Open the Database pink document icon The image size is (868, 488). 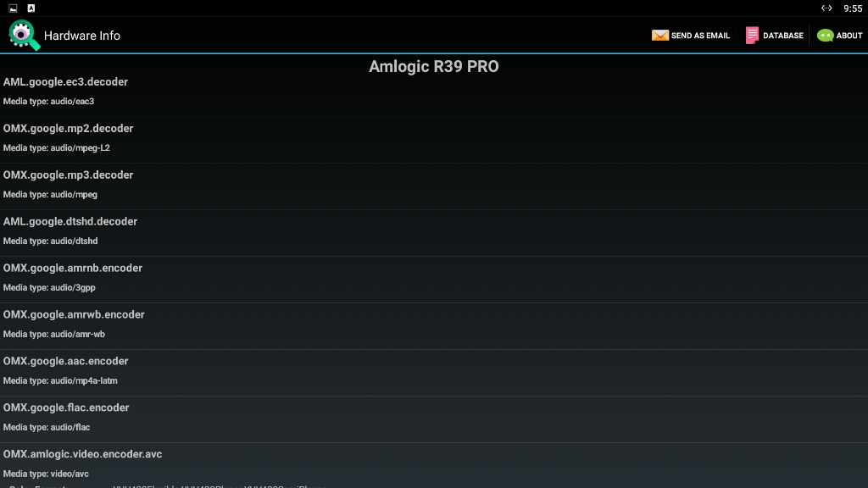pos(752,36)
